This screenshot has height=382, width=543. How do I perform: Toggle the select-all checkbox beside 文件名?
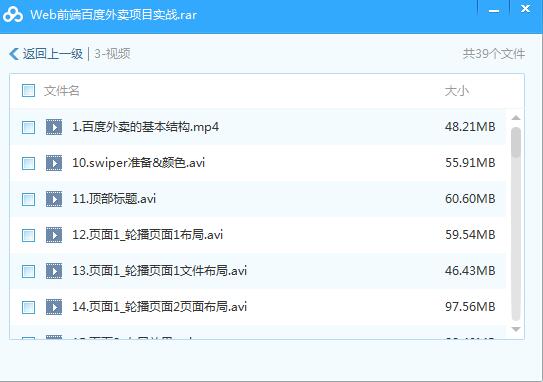pyautogui.click(x=28, y=91)
